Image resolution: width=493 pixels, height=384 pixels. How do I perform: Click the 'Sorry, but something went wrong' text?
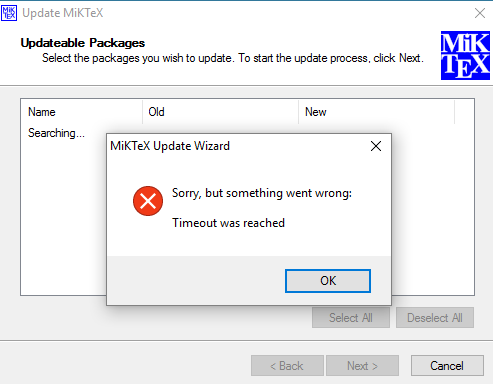pyautogui.click(x=262, y=193)
